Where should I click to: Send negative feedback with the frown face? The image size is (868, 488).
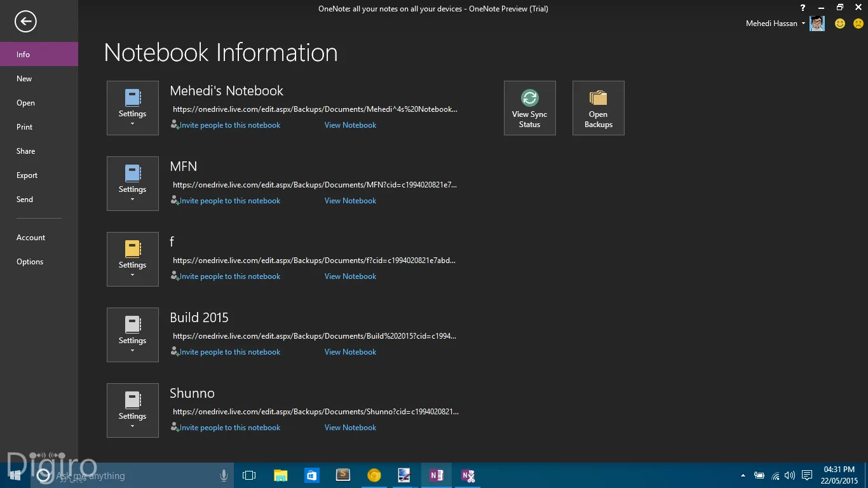point(858,24)
